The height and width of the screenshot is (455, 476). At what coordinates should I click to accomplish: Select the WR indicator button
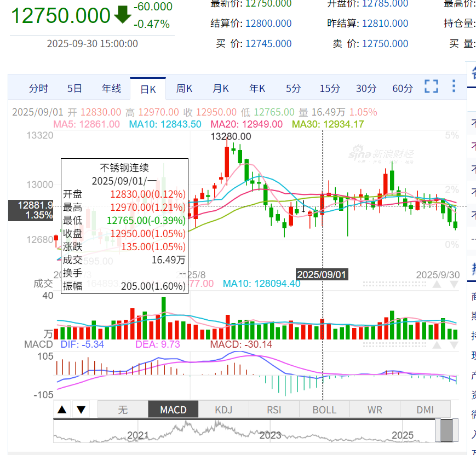375,410
